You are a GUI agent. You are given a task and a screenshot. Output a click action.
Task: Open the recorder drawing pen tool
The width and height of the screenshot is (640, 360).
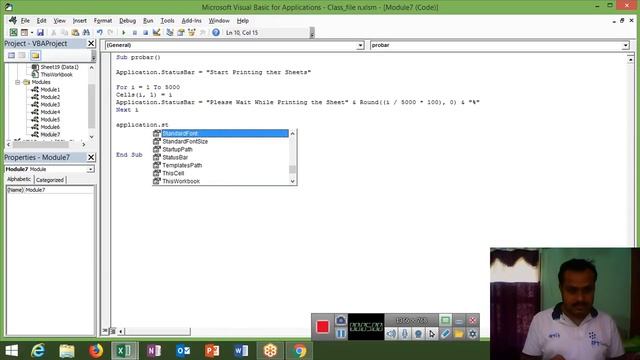(445, 333)
